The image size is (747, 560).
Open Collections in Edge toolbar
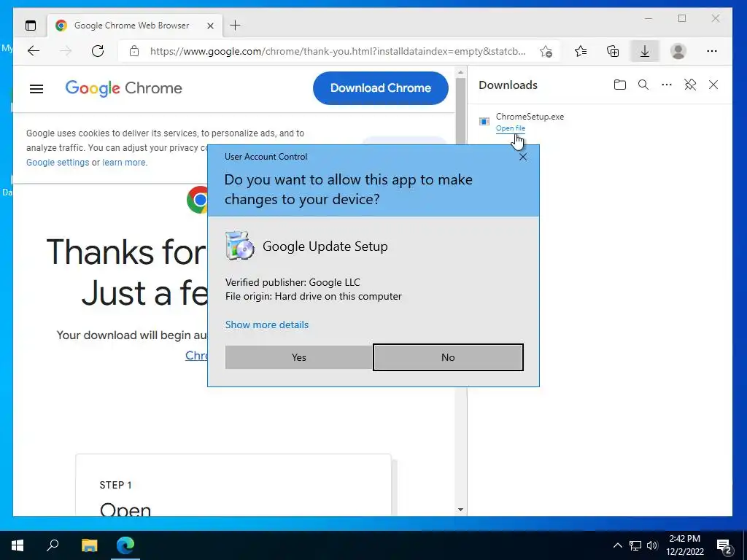click(613, 51)
